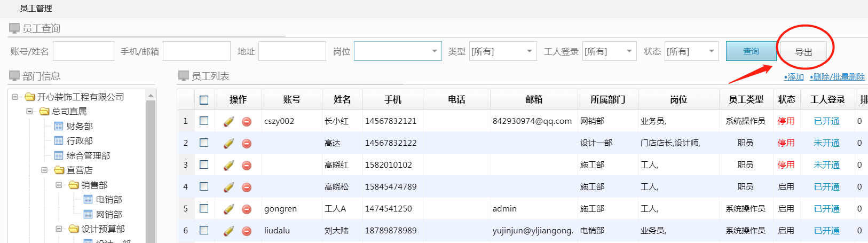This screenshot has width=868, height=243.
Task: Open the 状态 filter dropdown
Action: (x=692, y=51)
